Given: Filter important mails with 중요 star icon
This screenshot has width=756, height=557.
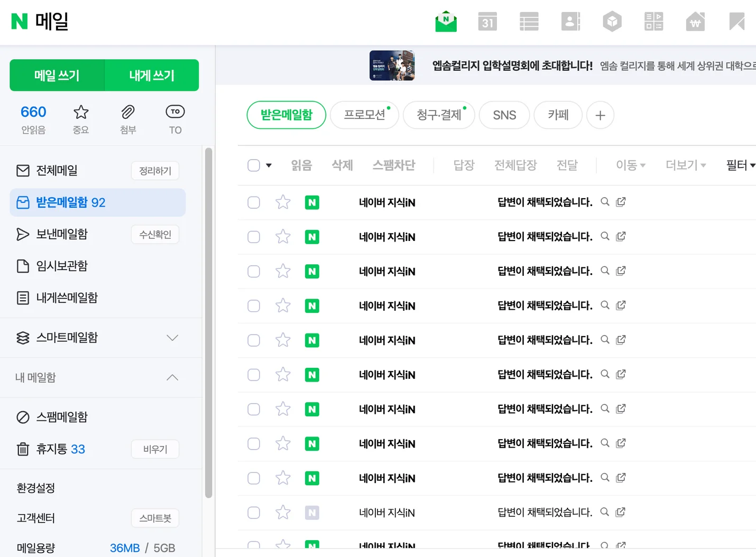Looking at the screenshot, I should (81, 119).
